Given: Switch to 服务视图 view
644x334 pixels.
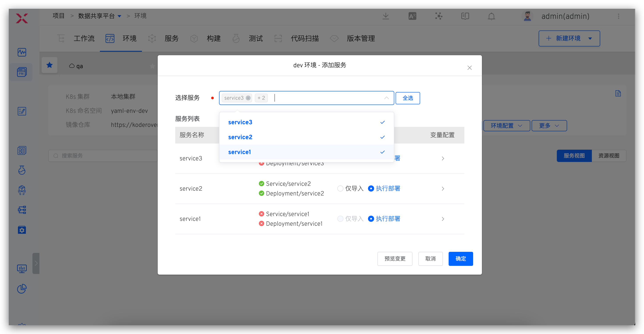Looking at the screenshot, I should [x=574, y=156].
